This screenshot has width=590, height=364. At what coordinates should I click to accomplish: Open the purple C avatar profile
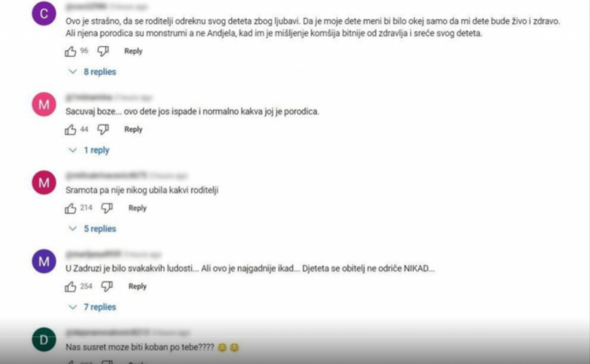44,14
